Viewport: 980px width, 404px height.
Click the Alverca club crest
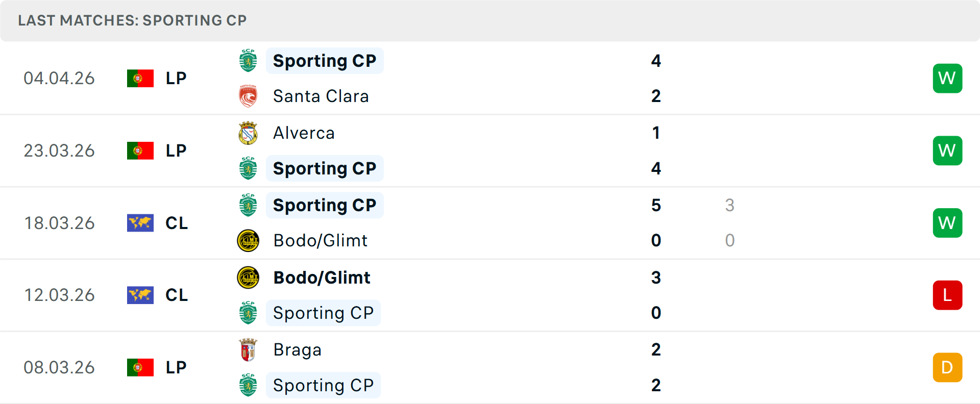pyautogui.click(x=247, y=133)
